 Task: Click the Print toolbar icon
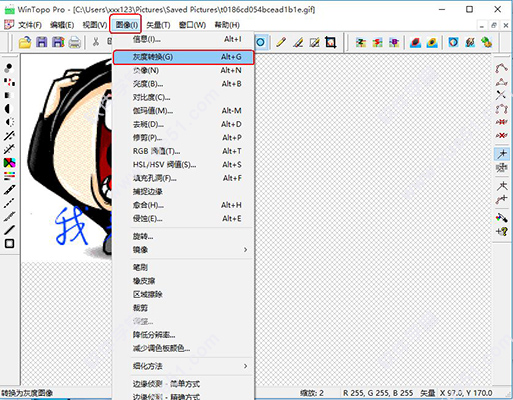(75, 43)
